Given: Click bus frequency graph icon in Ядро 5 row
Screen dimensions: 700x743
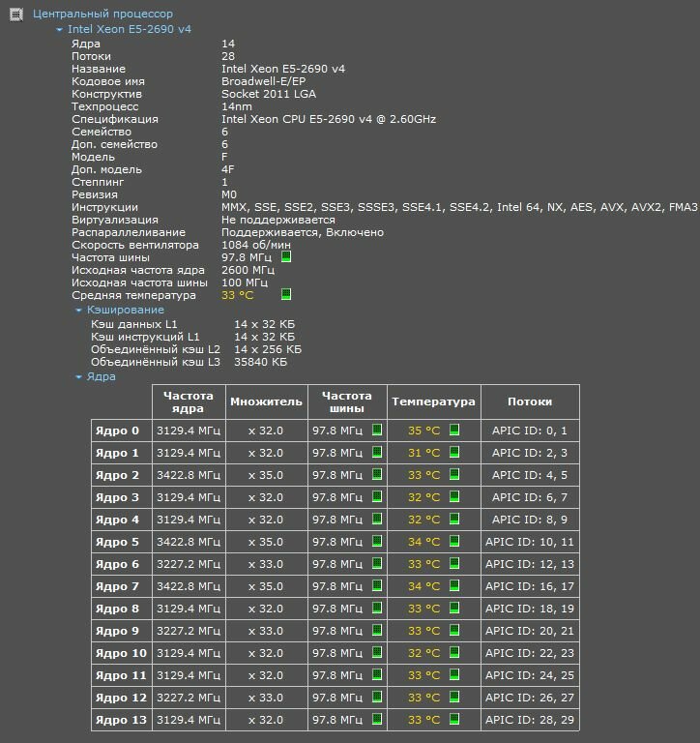Looking at the screenshot, I should pyautogui.click(x=377, y=541).
